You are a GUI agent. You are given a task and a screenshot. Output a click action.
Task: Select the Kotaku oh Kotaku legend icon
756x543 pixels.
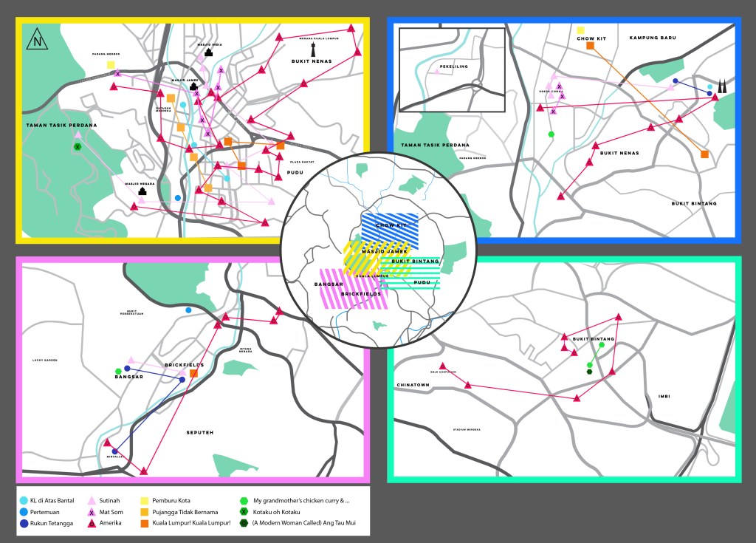point(245,512)
